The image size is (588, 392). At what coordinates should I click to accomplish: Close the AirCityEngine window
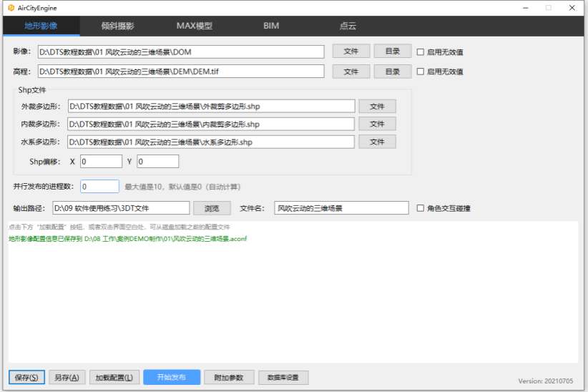coord(572,8)
